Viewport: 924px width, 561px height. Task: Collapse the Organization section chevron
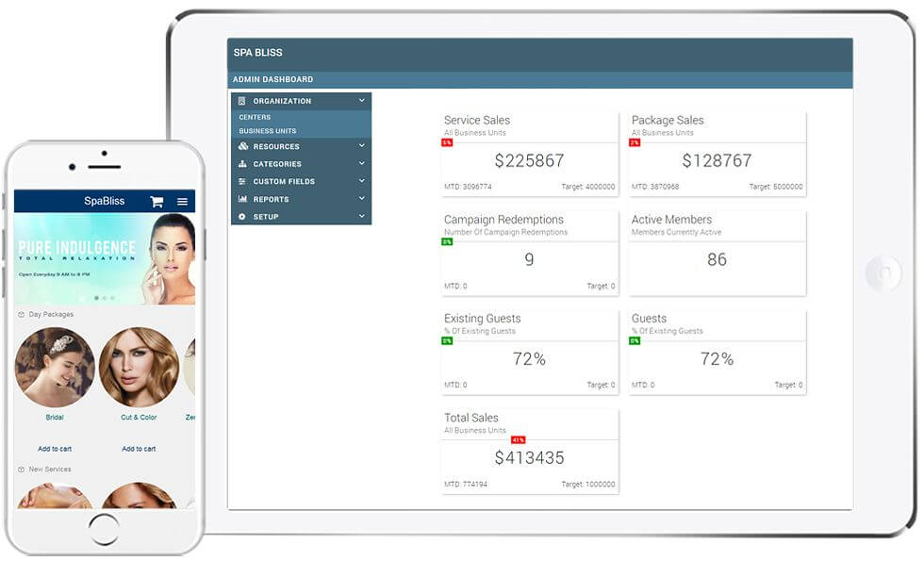[361, 100]
